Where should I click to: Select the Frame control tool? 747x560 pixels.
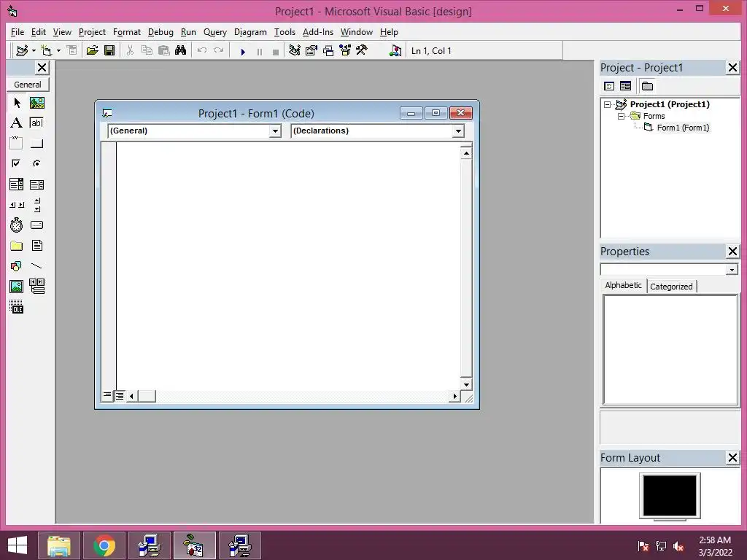[x=16, y=144]
